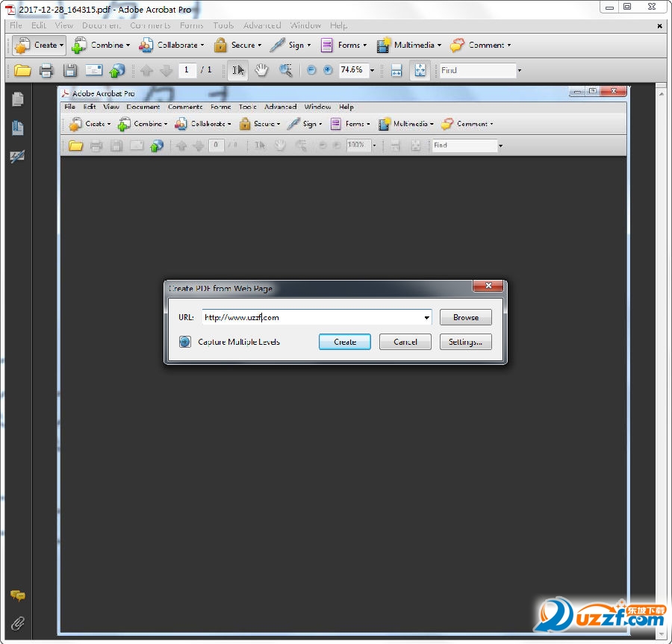Click Open folder icon in embedded Acrobat window
Image resolution: width=672 pixels, height=644 pixels.
point(76,146)
